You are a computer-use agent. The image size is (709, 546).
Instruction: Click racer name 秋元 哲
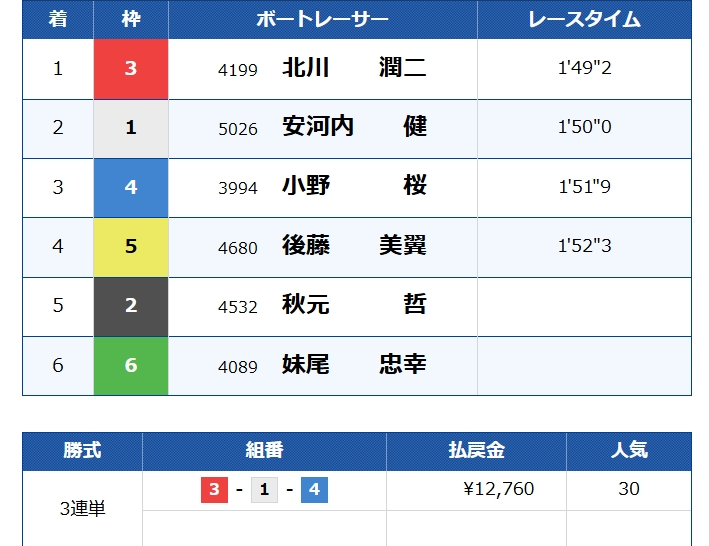point(354,306)
